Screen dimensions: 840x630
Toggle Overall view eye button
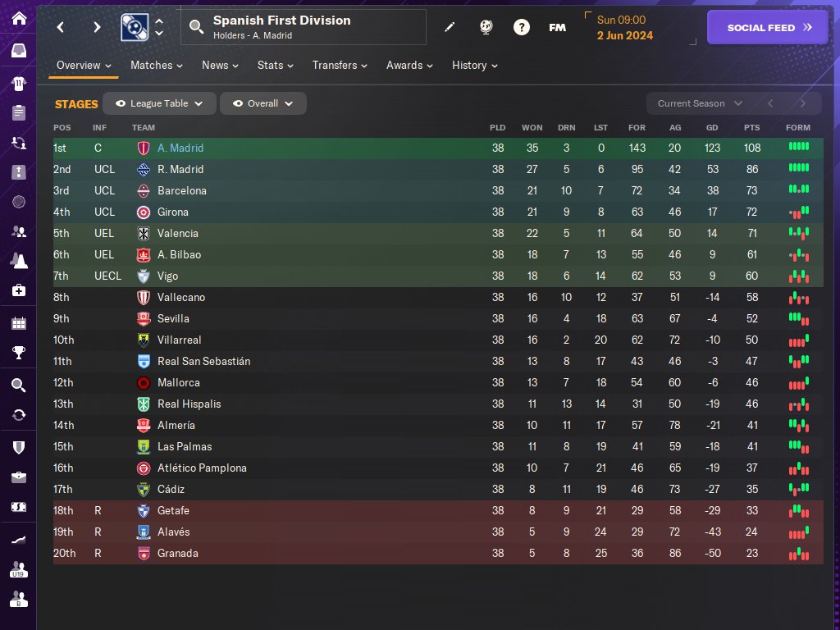coord(238,103)
